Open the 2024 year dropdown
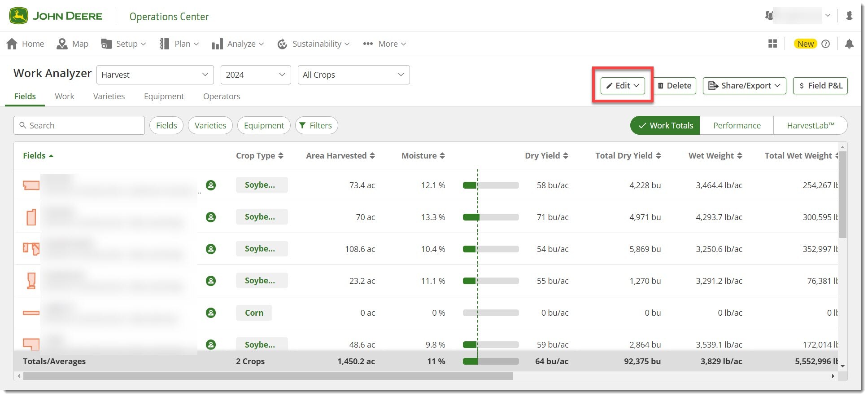This screenshot has width=868, height=397. (255, 75)
